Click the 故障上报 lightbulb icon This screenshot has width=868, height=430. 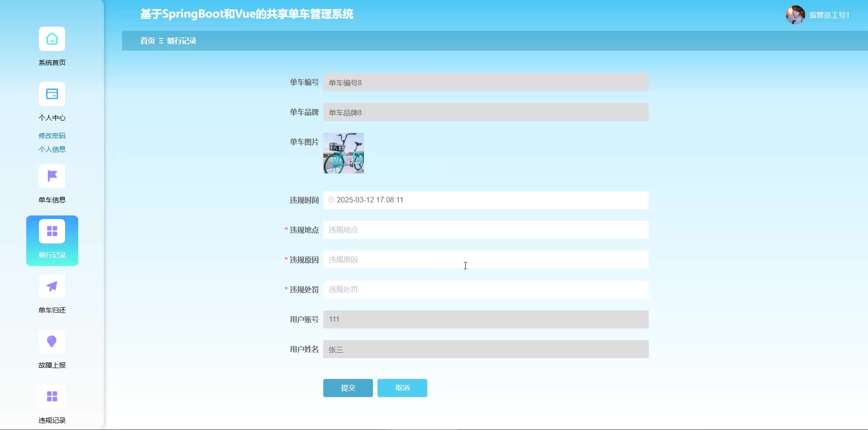(x=52, y=342)
